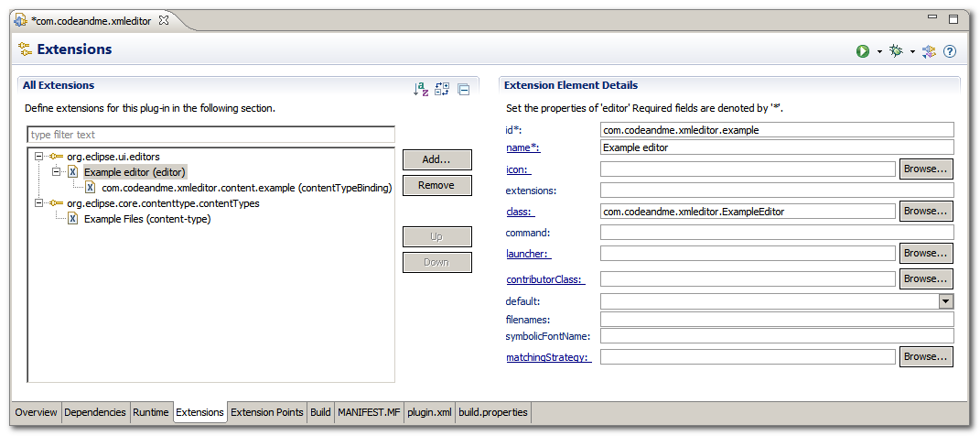
Task: Open help via the question mark icon
Action: click(950, 51)
